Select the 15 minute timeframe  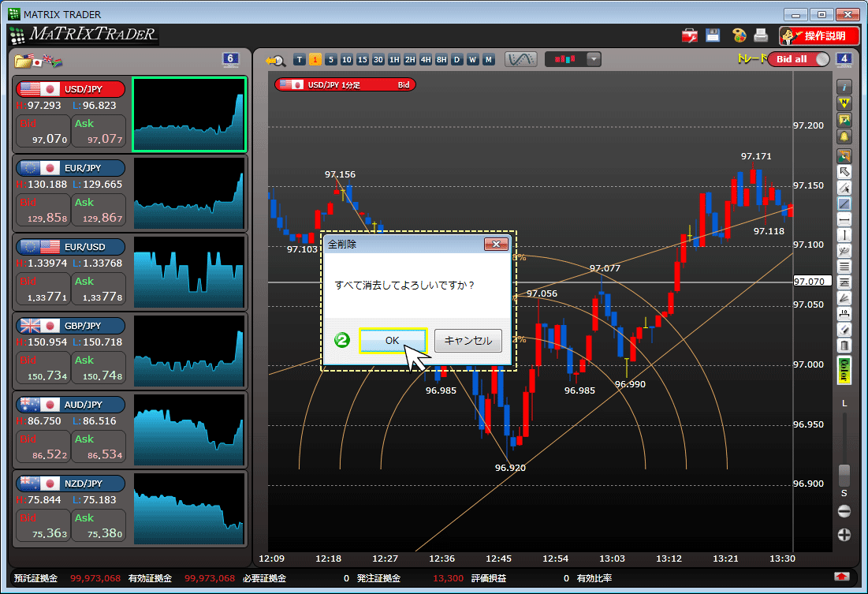[362, 59]
